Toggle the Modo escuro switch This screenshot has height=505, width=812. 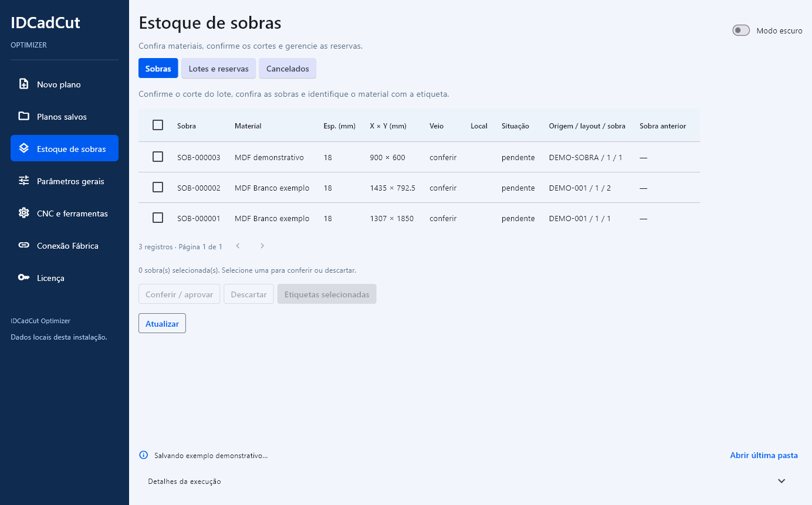click(741, 30)
